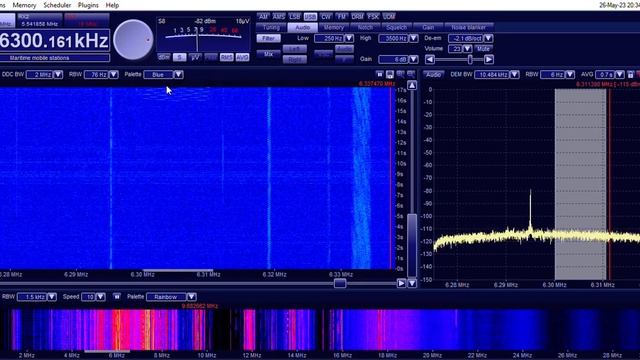
Task: Select AM demodulation mode
Action: [264, 17]
